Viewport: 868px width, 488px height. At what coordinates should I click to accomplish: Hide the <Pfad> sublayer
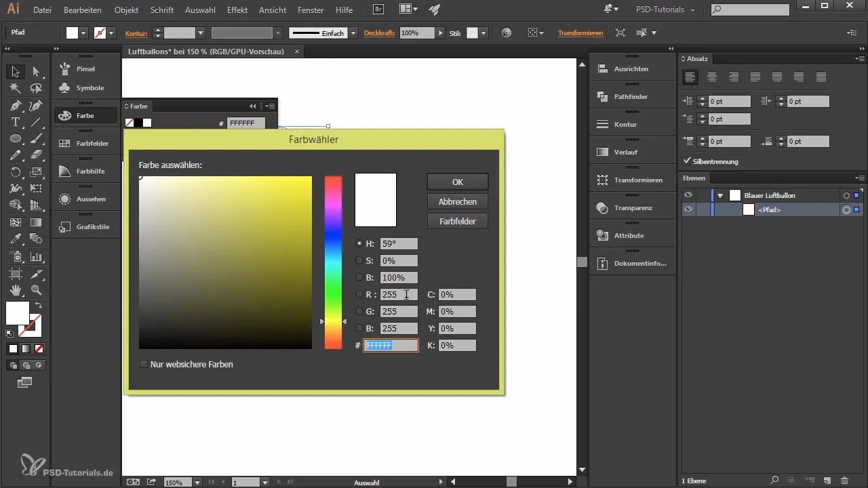[688, 209]
